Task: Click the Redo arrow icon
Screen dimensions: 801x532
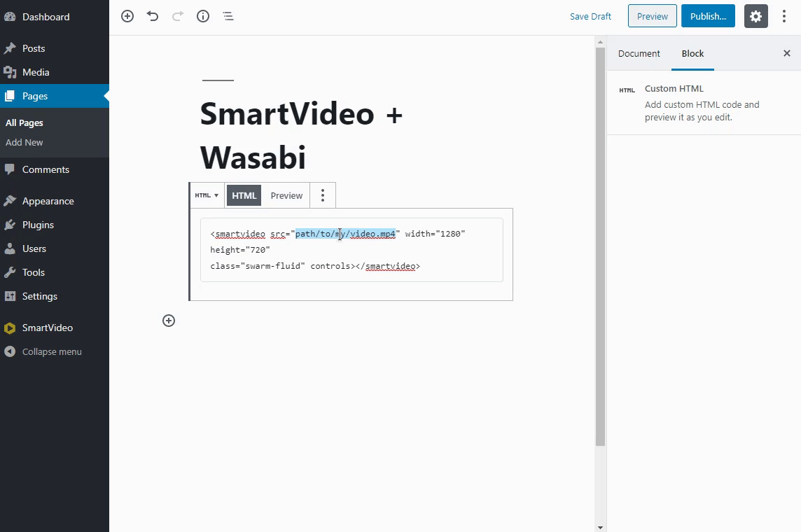Action: pos(177,16)
